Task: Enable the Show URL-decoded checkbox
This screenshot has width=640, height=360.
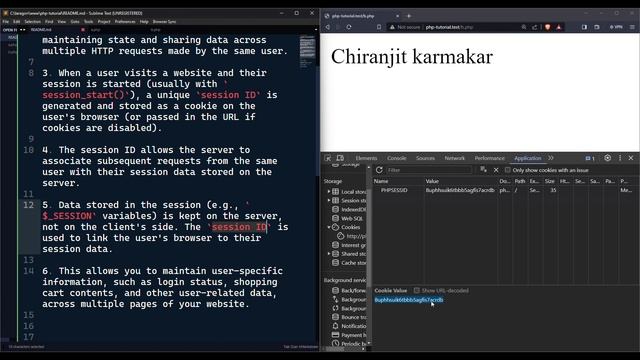Action: 416,290
